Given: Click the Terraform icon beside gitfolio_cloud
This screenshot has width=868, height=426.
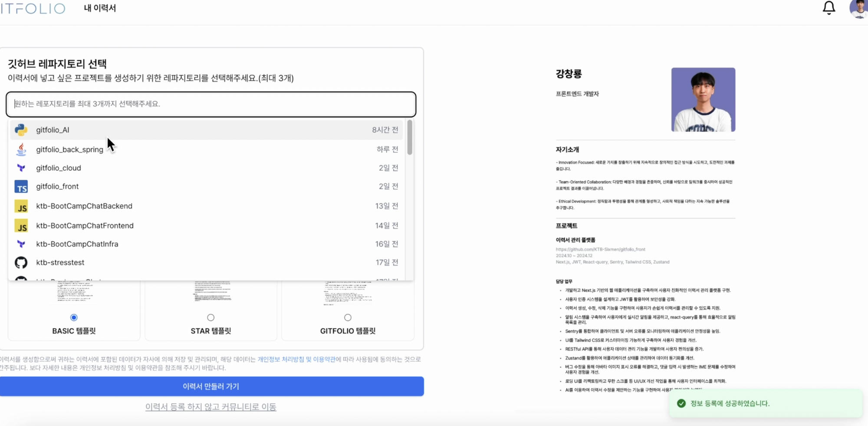Looking at the screenshot, I should click(x=21, y=168).
